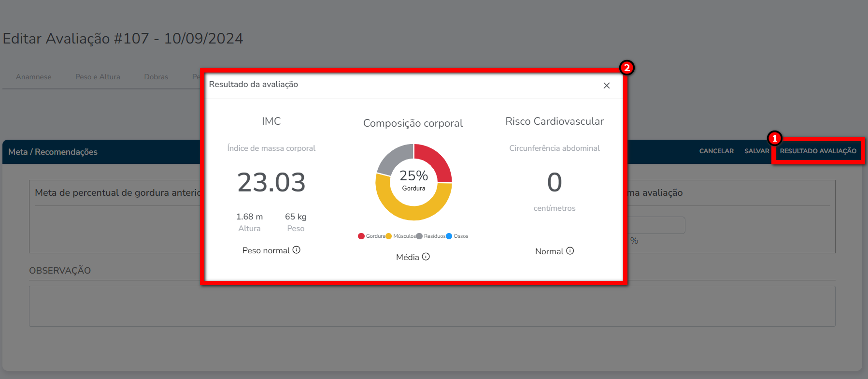Click the Meta / Recomendações panel header
The height and width of the screenshot is (379, 868).
[53, 152]
